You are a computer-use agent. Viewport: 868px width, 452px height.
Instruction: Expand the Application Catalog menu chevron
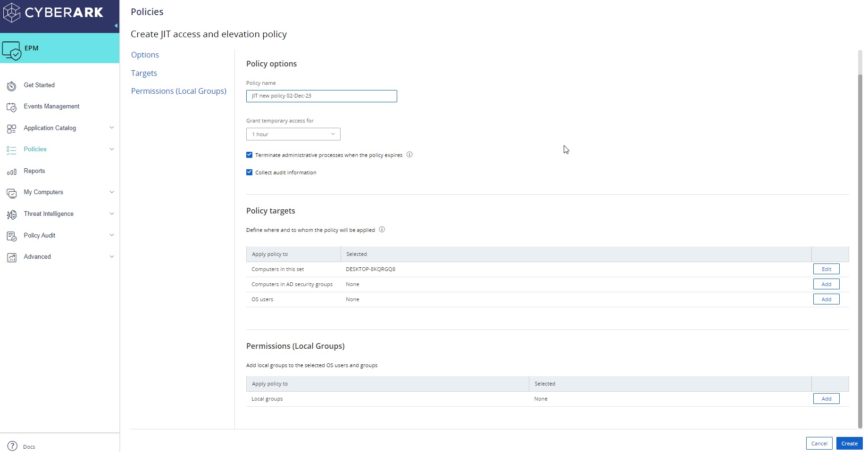click(x=112, y=127)
